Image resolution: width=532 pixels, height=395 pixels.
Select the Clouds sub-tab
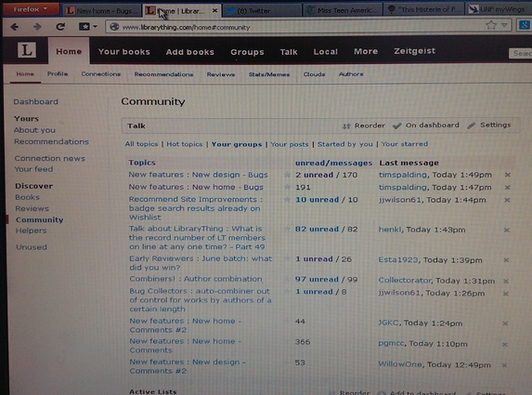click(x=314, y=74)
